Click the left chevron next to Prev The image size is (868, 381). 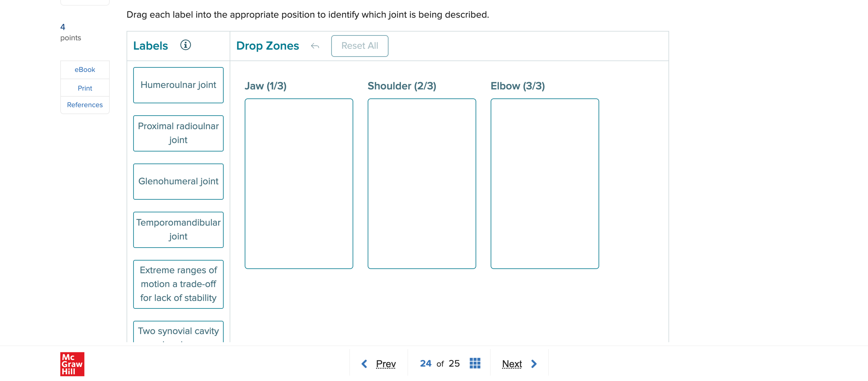pyautogui.click(x=364, y=364)
